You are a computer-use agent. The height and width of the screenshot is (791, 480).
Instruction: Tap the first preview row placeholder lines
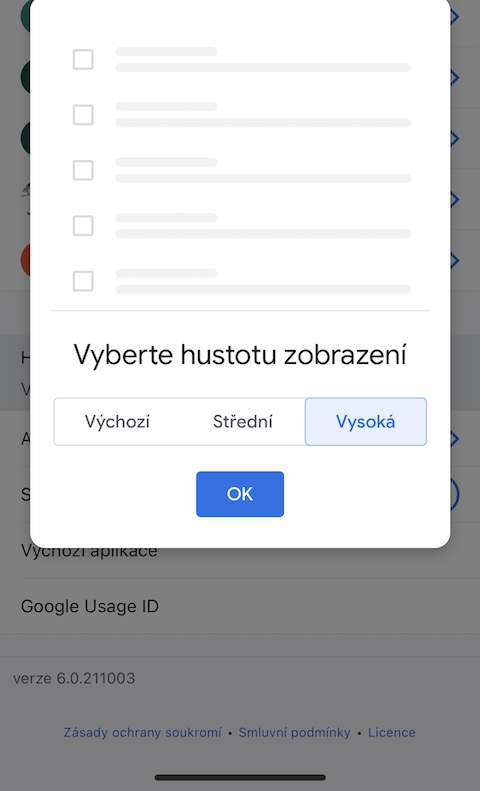tap(263, 60)
